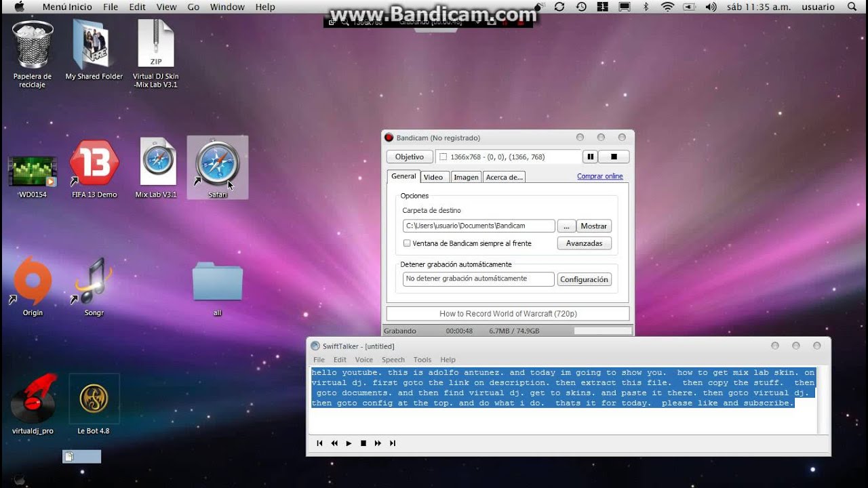Click the sync arrows menu bar icon
This screenshot has width=868, height=488.
559,7
